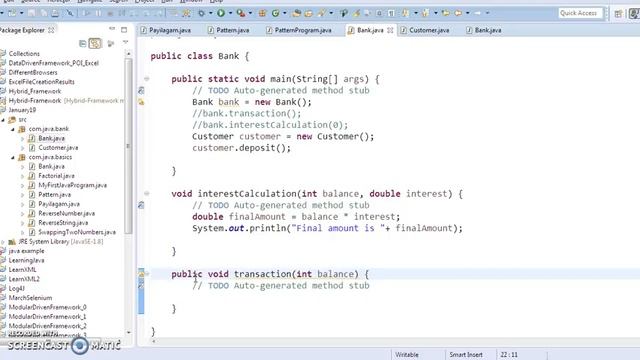Click the Run Last Tool icon
Image resolution: width=640 pixels, height=360 pixels.
pyautogui.click(x=241, y=13)
